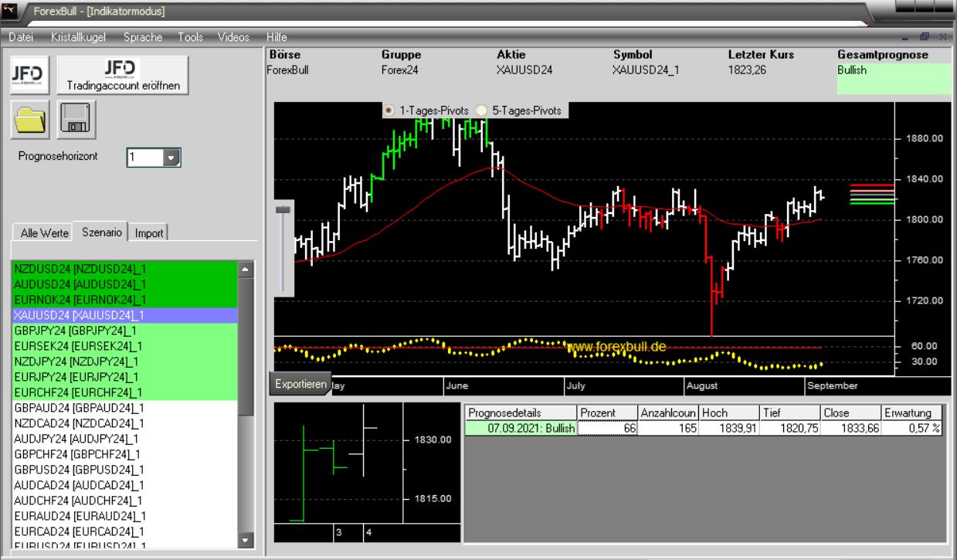Image resolution: width=957 pixels, height=560 pixels.
Task: Select AUDCAD24 in the symbol list
Action: (x=125, y=485)
